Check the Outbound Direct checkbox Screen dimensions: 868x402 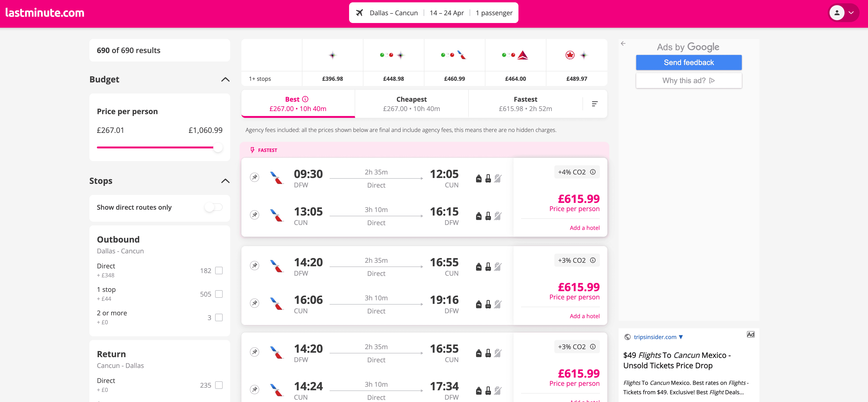[x=219, y=271]
